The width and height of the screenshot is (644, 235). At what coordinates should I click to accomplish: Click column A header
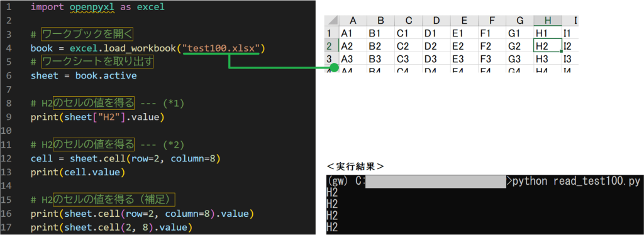[x=352, y=21]
